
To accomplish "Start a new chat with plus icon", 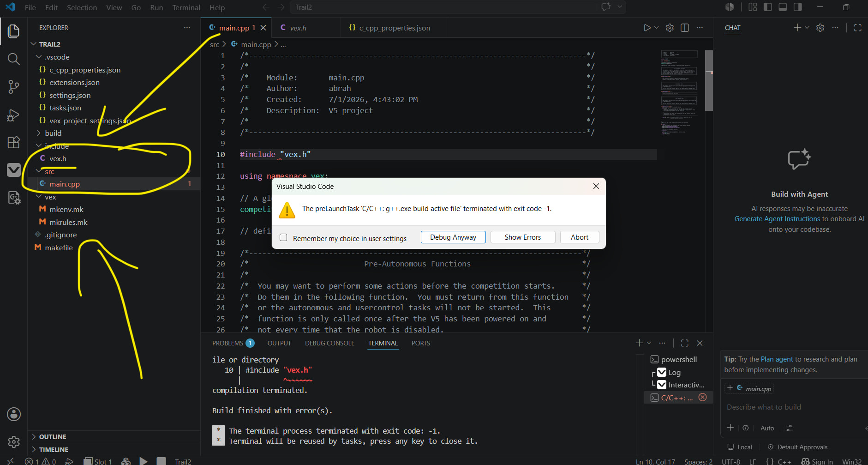I will (x=797, y=28).
